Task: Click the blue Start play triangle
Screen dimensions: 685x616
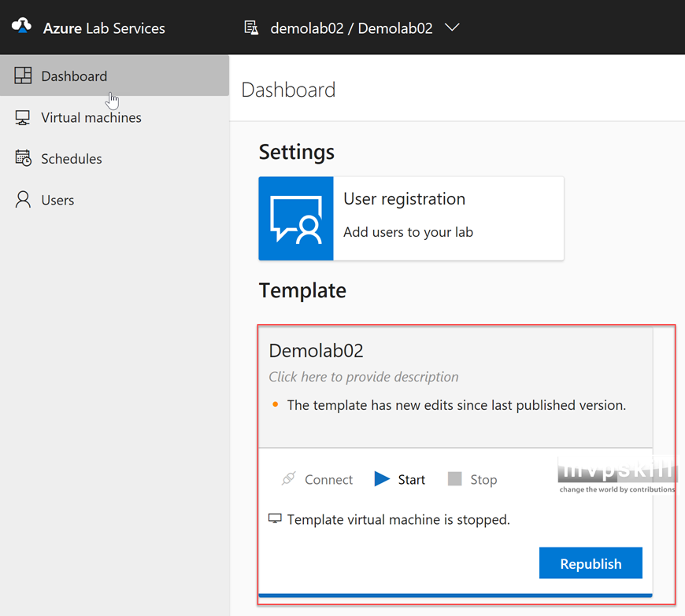Action: click(382, 479)
